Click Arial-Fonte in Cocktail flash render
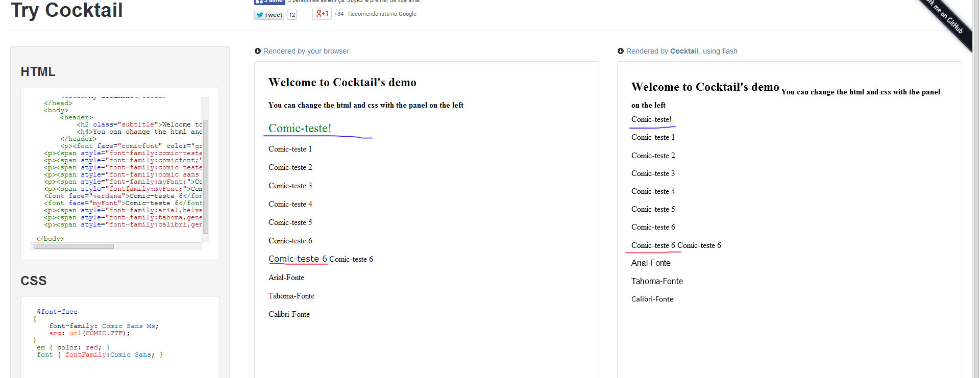This screenshot has width=980, height=378. point(651,263)
